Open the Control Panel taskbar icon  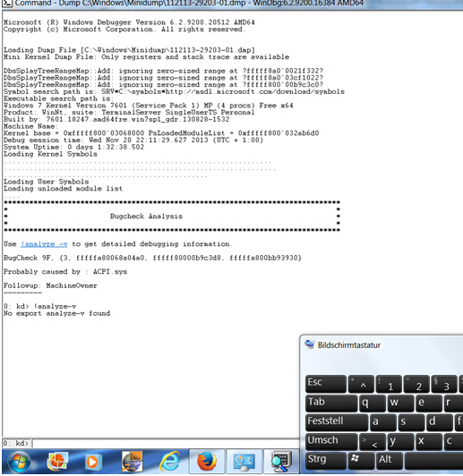(244, 462)
